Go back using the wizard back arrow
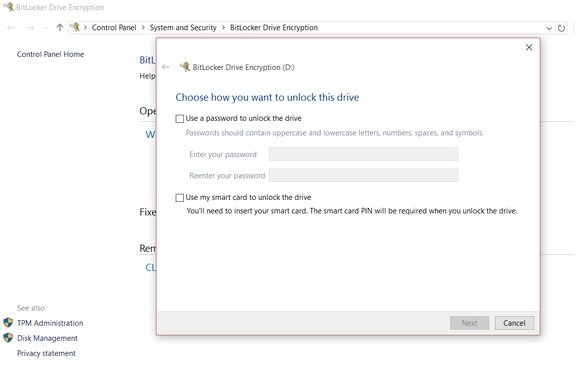The image size is (580, 365). 165,67
